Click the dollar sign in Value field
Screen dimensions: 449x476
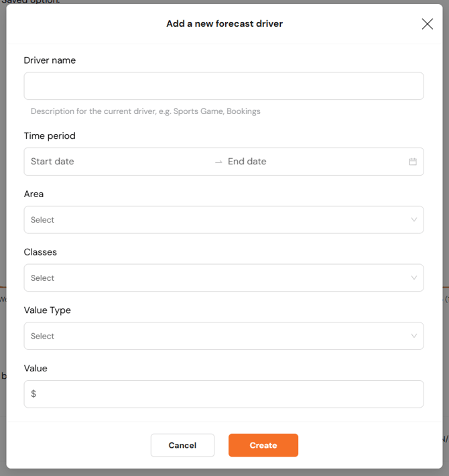(34, 394)
